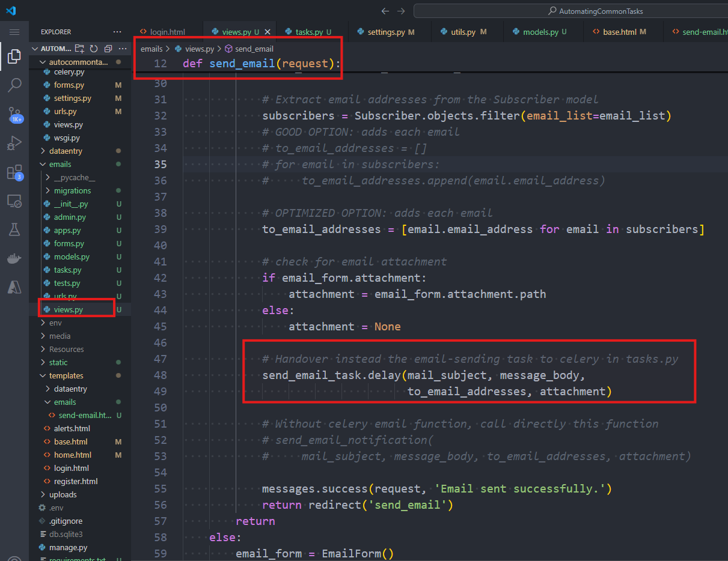Open the hamburger application menu
Viewport: 728px width, 561px height.
(14, 32)
